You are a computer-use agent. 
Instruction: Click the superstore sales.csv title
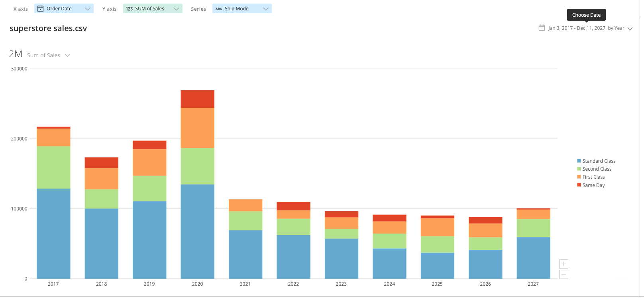tap(48, 28)
